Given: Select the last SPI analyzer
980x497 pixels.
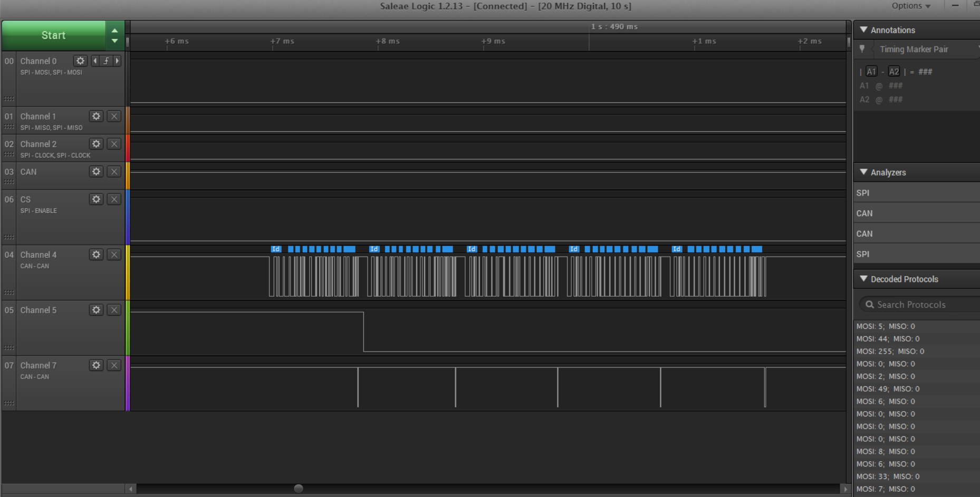Looking at the screenshot, I should click(917, 254).
